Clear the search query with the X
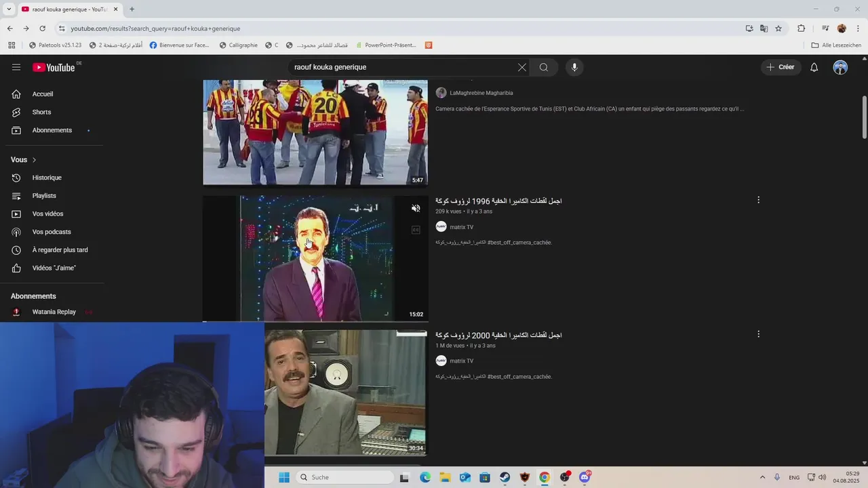Screen dimensions: 868x488 tap(521, 67)
